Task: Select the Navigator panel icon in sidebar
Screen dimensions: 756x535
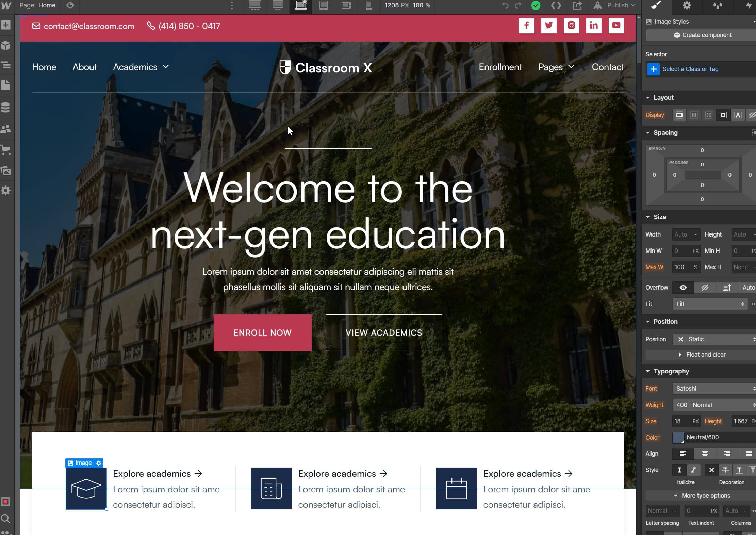Action: pos(7,65)
